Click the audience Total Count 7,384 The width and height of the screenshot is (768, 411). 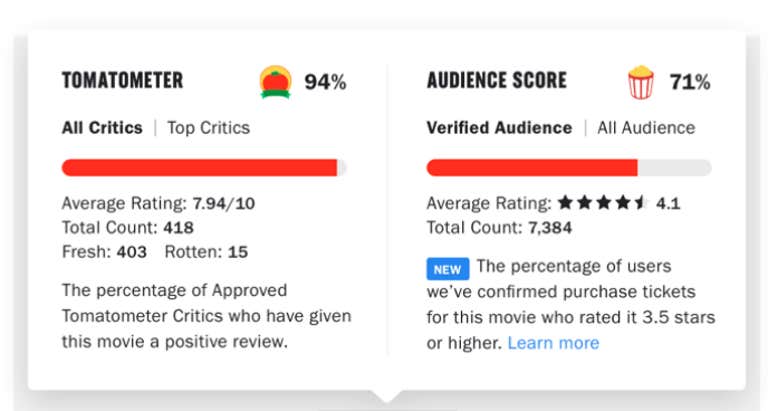coord(499,227)
